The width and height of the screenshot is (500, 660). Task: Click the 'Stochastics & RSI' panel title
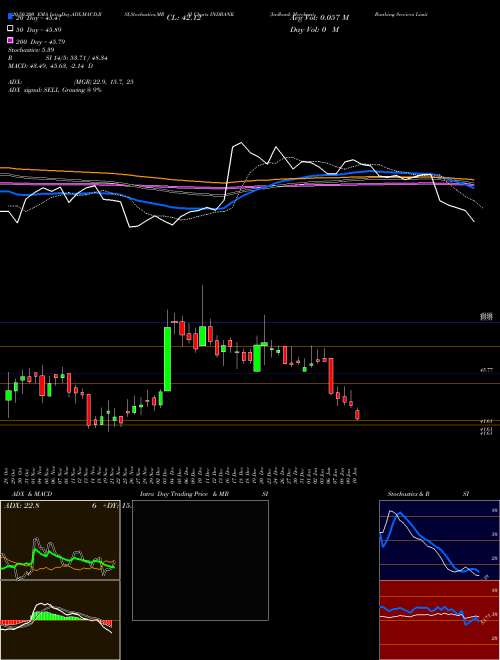pos(428,494)
